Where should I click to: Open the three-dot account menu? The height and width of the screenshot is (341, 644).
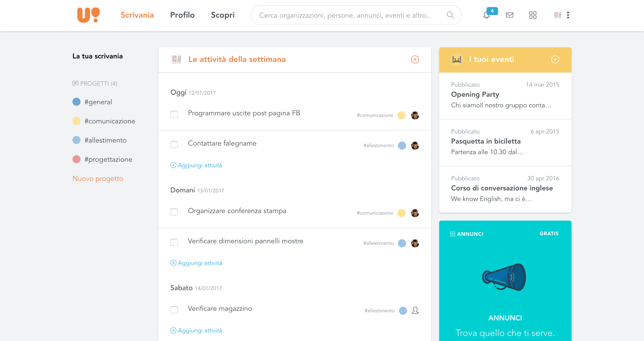coord(568,15)
